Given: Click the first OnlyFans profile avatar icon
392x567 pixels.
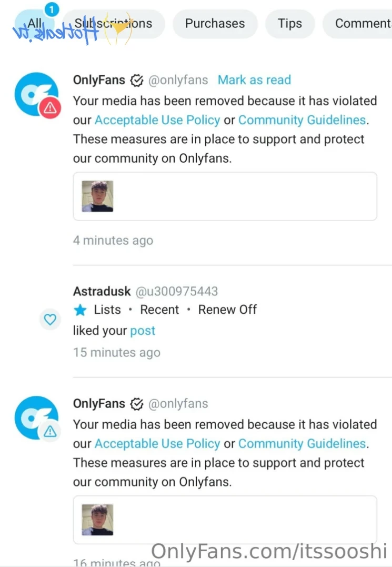Looking at the screenshot, I should pyautogui.click(x=35, y=94).
